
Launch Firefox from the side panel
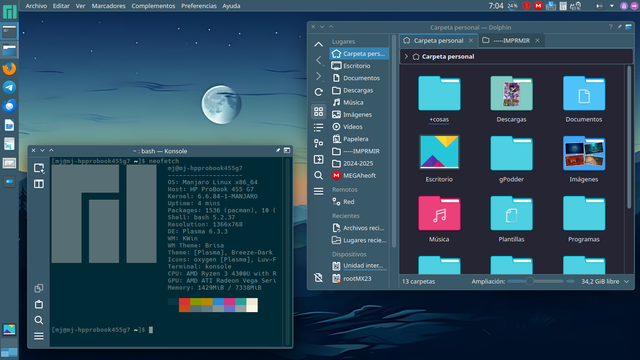[x=9, y=68]
